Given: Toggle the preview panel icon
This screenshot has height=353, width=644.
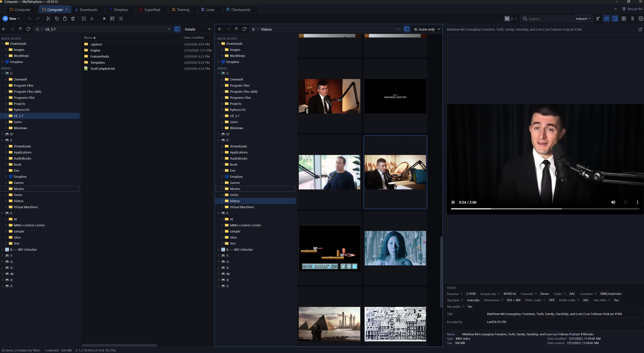Looking at the screenshot, I should coord(615,19).
